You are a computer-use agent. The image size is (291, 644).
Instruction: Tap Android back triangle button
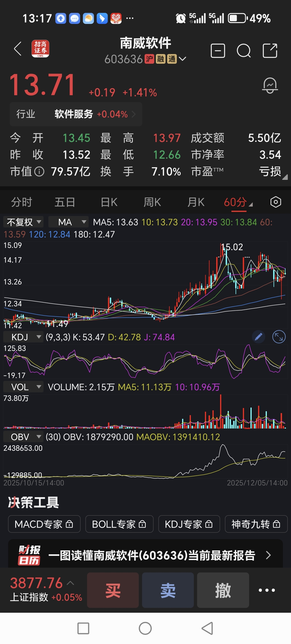click(207, 628)
